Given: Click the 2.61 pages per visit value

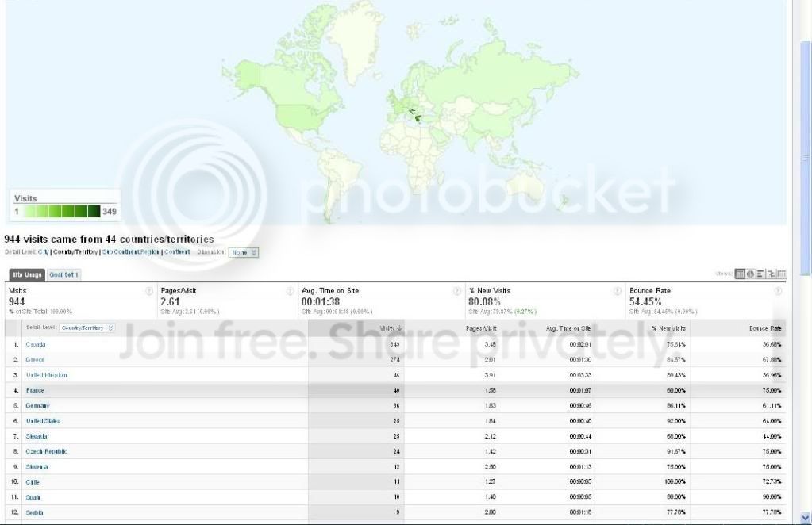Looking at the screenshot, I should click(x=170, y=301).
